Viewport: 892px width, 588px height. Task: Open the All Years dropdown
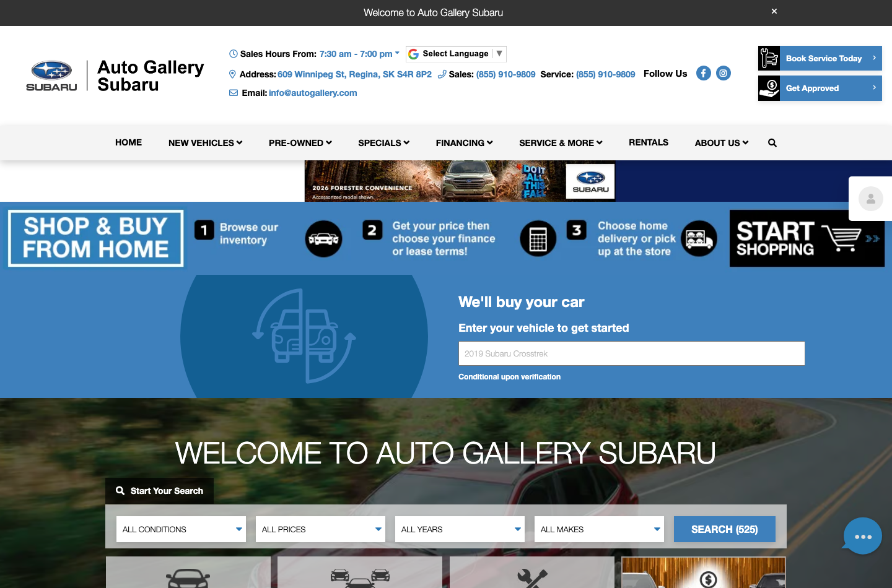click(x=460, y=529)
